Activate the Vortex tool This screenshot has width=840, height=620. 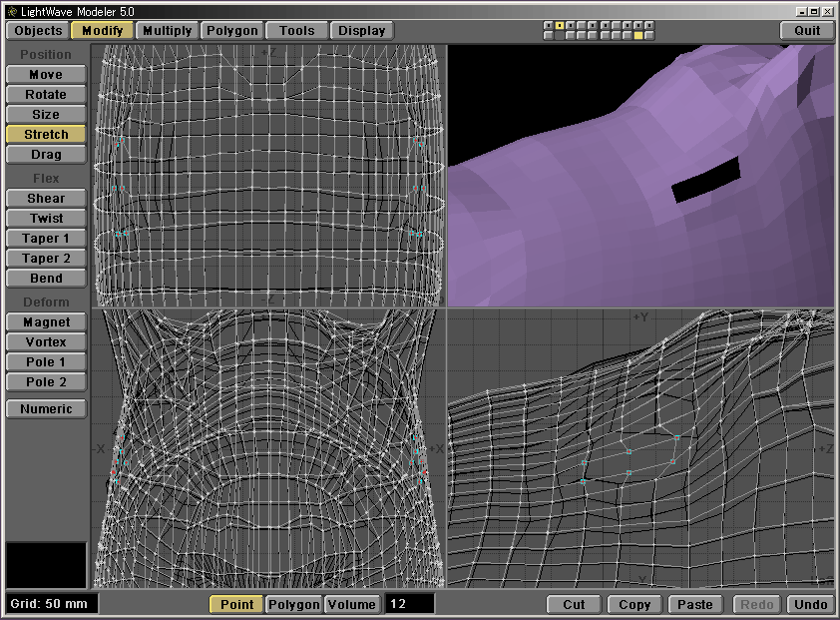[x=46, y=342]
